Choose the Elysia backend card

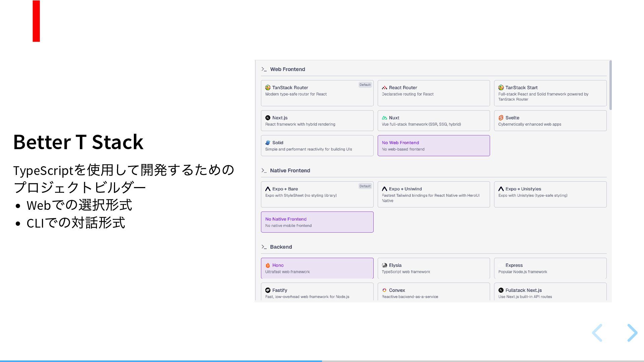(434, 268)
